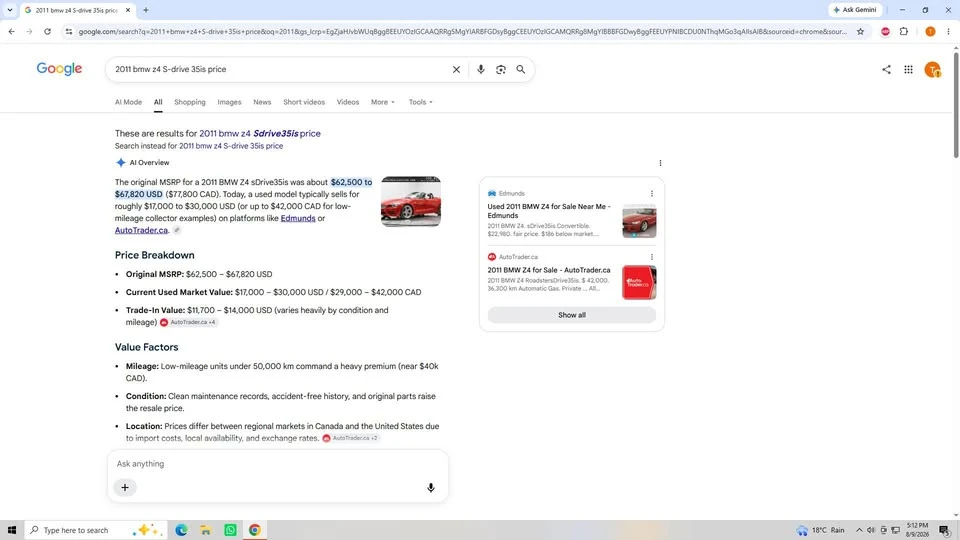
Task: View site information icon in address bar
Action: [69, 31]
